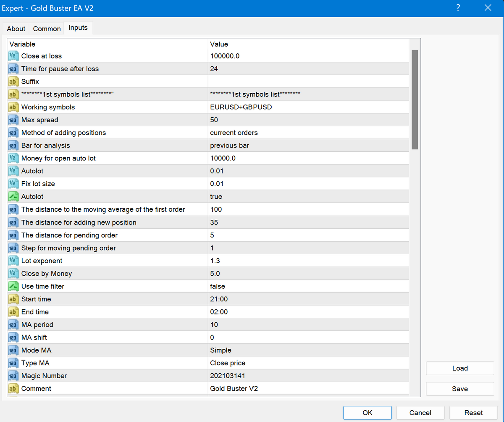
Task: Click the help question mark button
Action: (458, 8)
